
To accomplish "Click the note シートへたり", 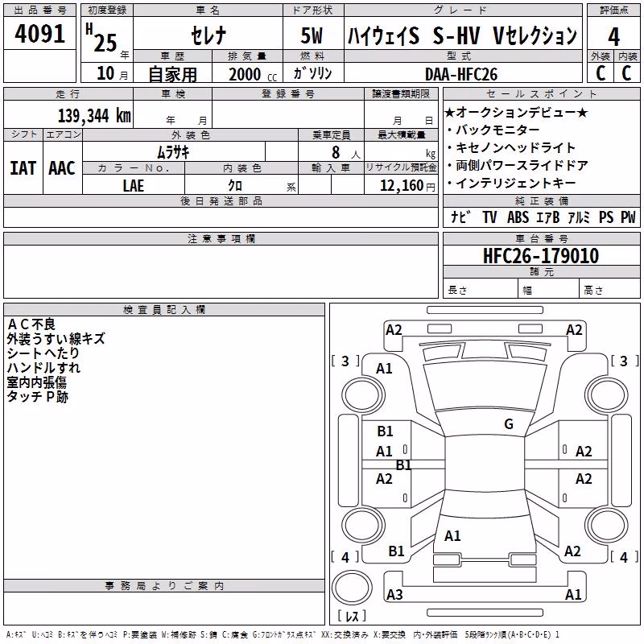I will coord(43,353).
